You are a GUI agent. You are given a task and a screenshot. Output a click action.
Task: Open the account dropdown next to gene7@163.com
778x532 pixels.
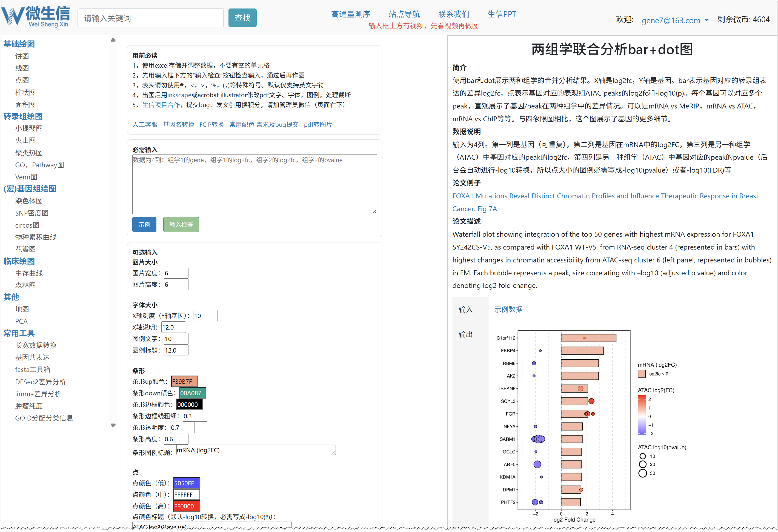pos(706,20)
